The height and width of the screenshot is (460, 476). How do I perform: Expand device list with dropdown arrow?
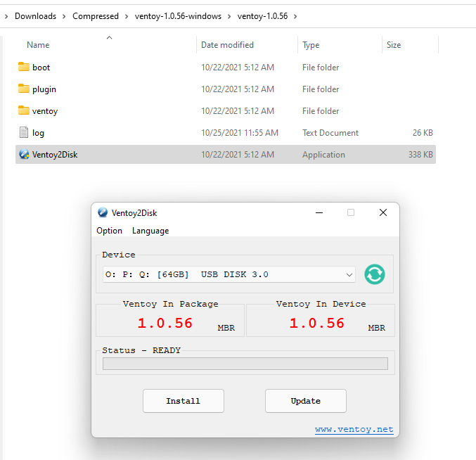tap(349, 275)
